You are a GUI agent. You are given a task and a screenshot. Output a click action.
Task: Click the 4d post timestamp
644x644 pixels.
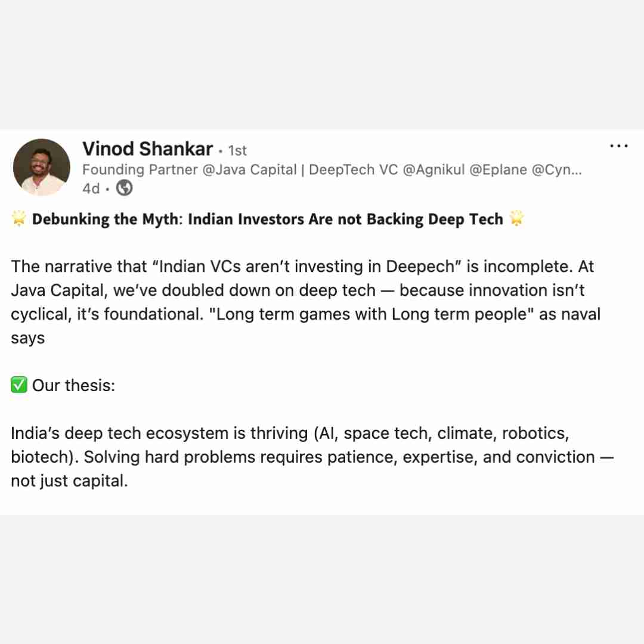91,188
